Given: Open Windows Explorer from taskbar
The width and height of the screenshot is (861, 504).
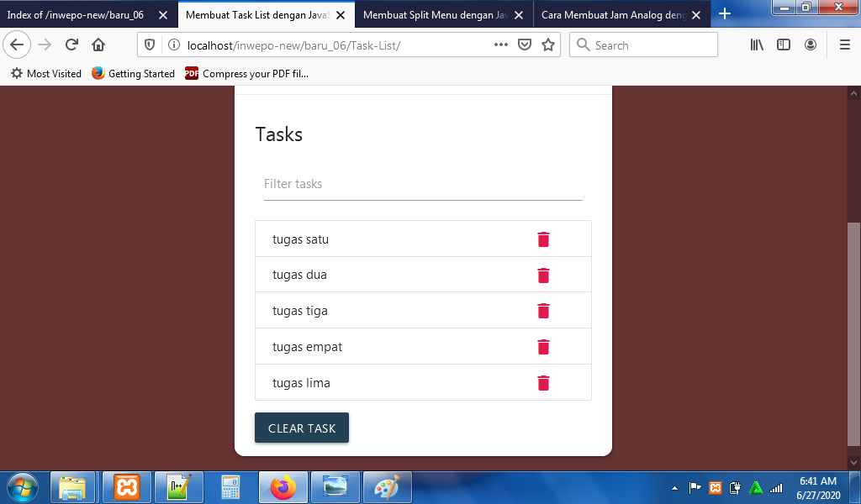Looking at the screenshot, I should pyautogui.click(x=72, y=487).
